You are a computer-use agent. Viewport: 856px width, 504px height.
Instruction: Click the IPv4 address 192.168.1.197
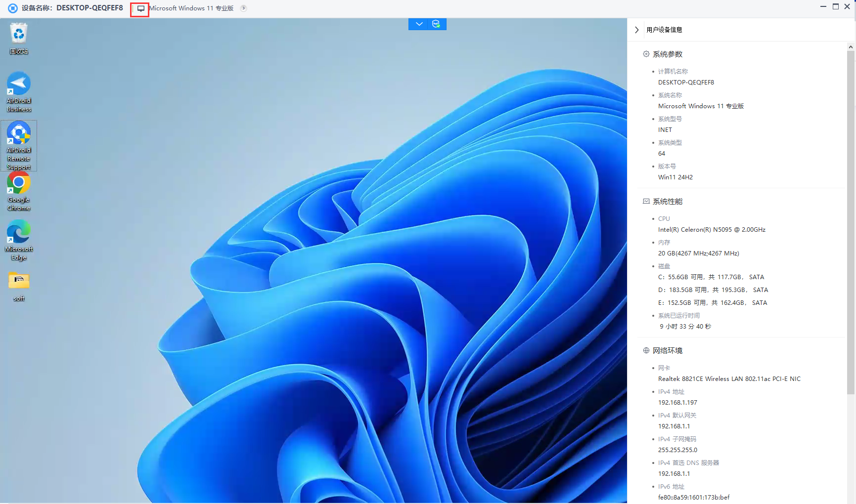pyautogui.click(x=677, y=403)
